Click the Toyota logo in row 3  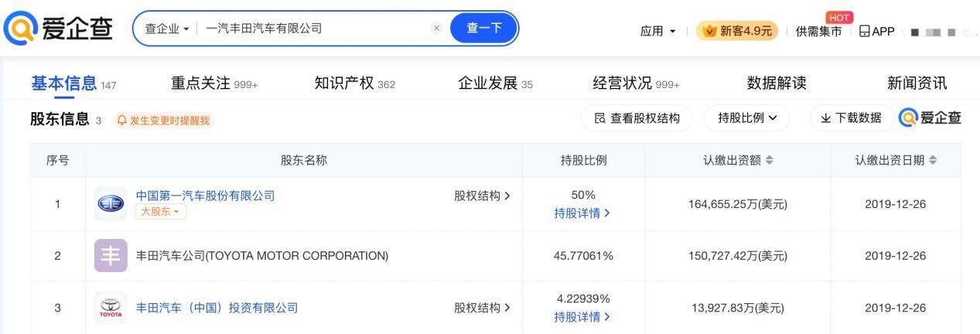[111, 308]
